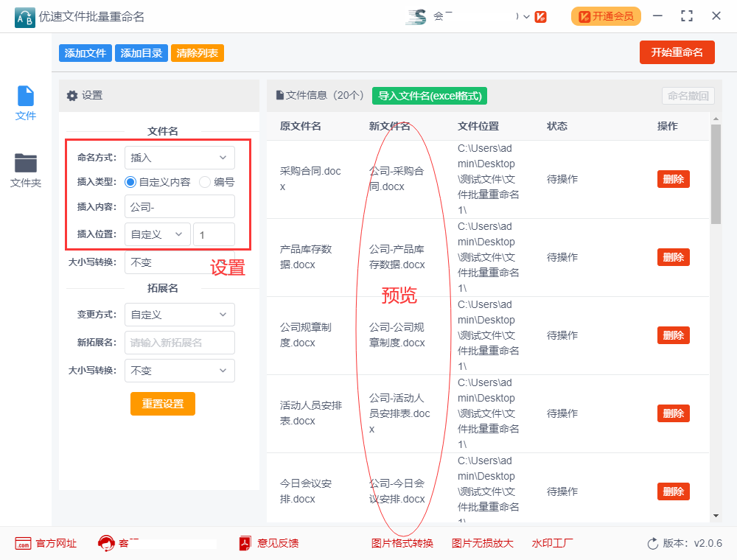Click the settings gear icon beside 设置
737x560 pixels.
72,96
